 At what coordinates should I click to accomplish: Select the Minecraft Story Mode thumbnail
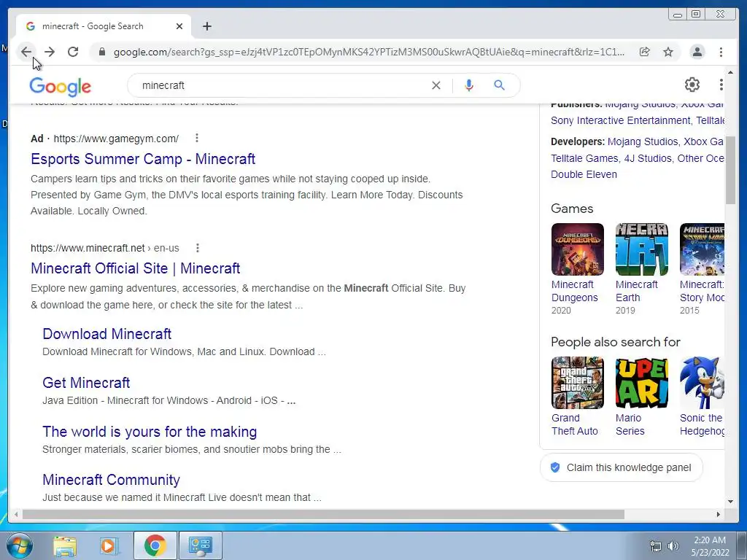(703, 249)
